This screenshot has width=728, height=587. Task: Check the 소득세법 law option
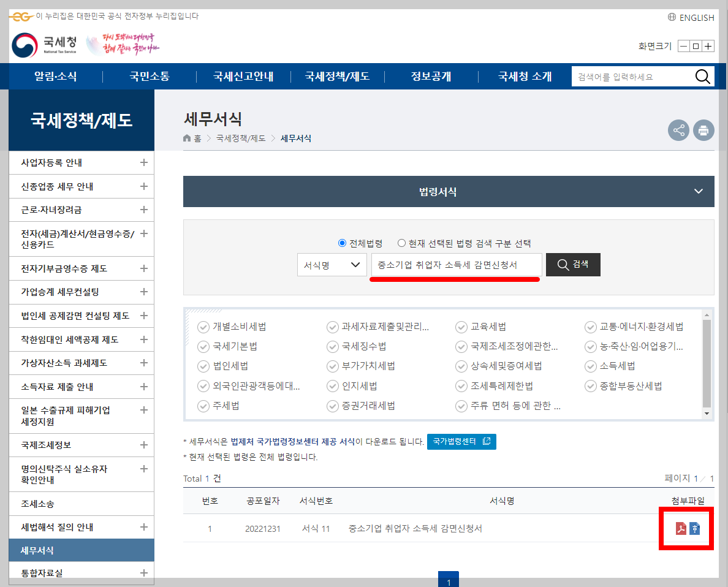[591, 366]
